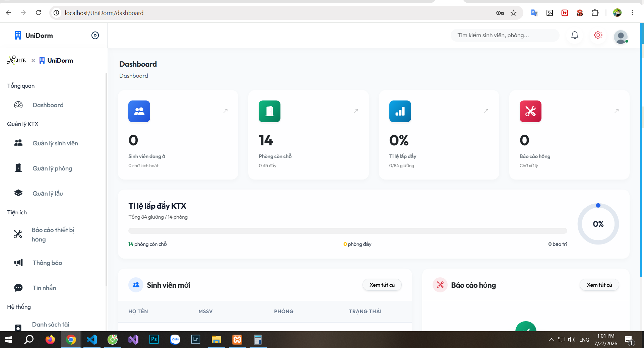Viewport: 644px width, 348px height.
Task: Open the user avatar profile menu
Action: 621,37
